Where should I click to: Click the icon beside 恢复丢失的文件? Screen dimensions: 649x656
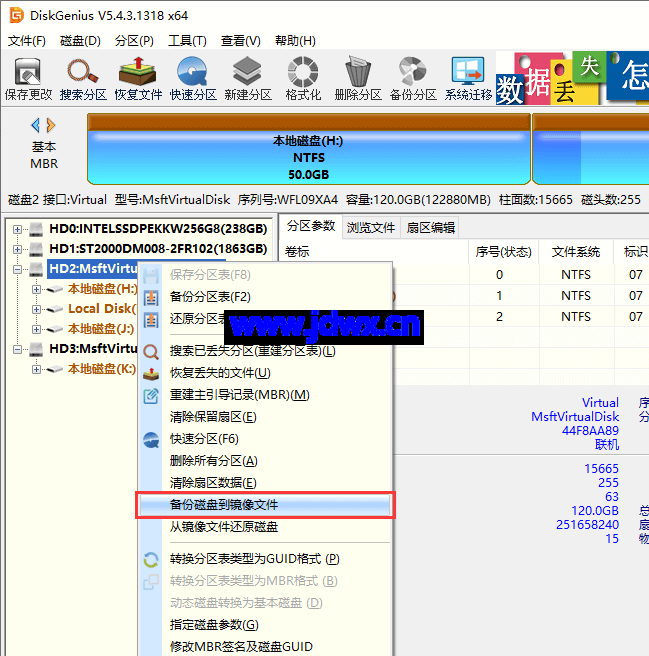click(151, 373)
